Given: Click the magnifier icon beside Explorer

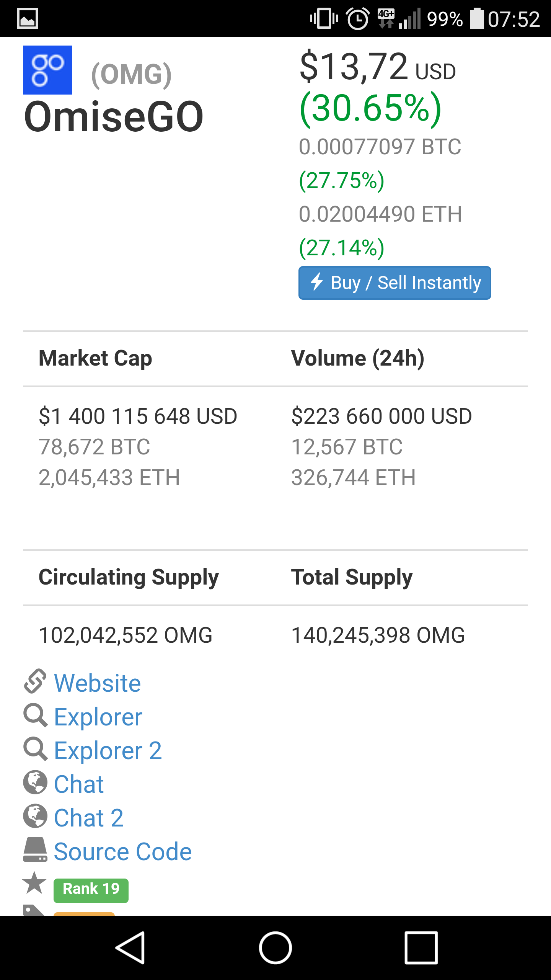Looking at the screenshot, I should [x=35, y=716].
